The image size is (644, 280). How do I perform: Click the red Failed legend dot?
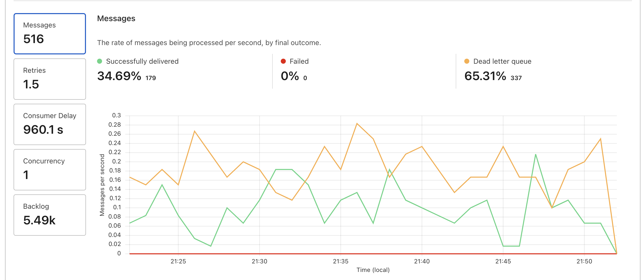(283, 61)
